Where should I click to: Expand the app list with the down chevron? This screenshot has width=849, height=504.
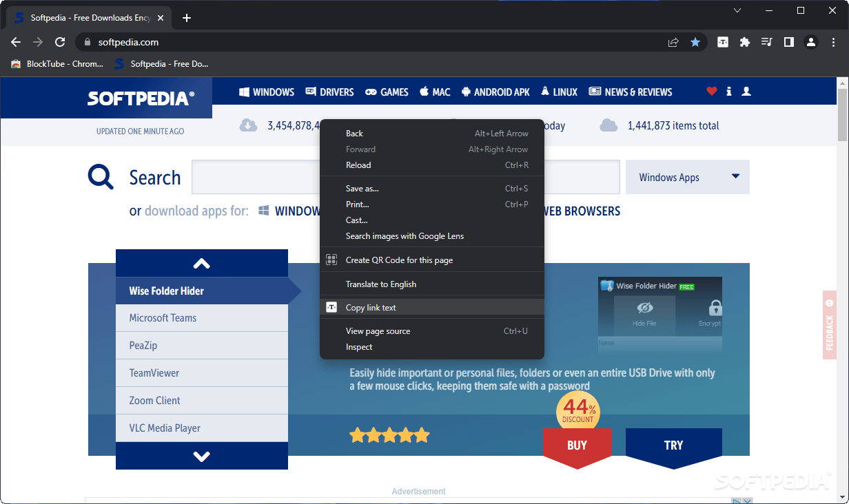tap(201, 455)
